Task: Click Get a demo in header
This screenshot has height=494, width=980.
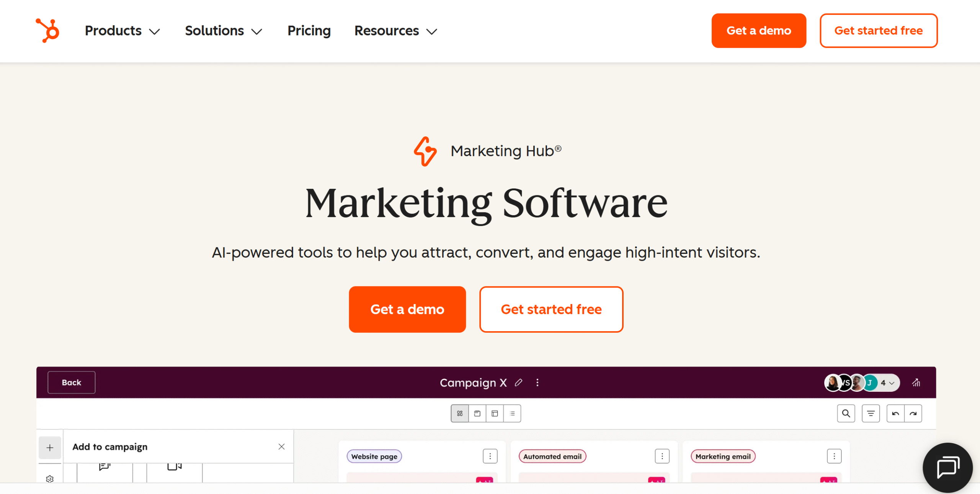Action: 759,31
